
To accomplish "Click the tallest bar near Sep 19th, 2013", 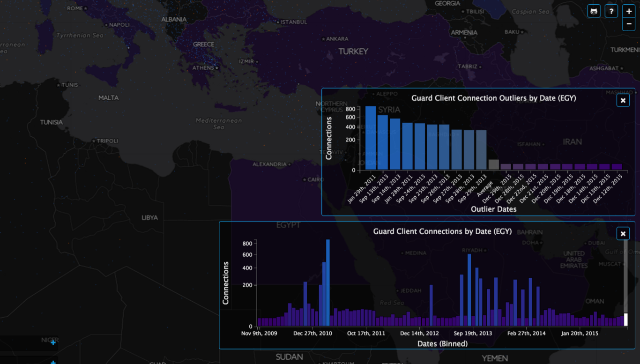I will pyautogui.click(x=469, y=290).
